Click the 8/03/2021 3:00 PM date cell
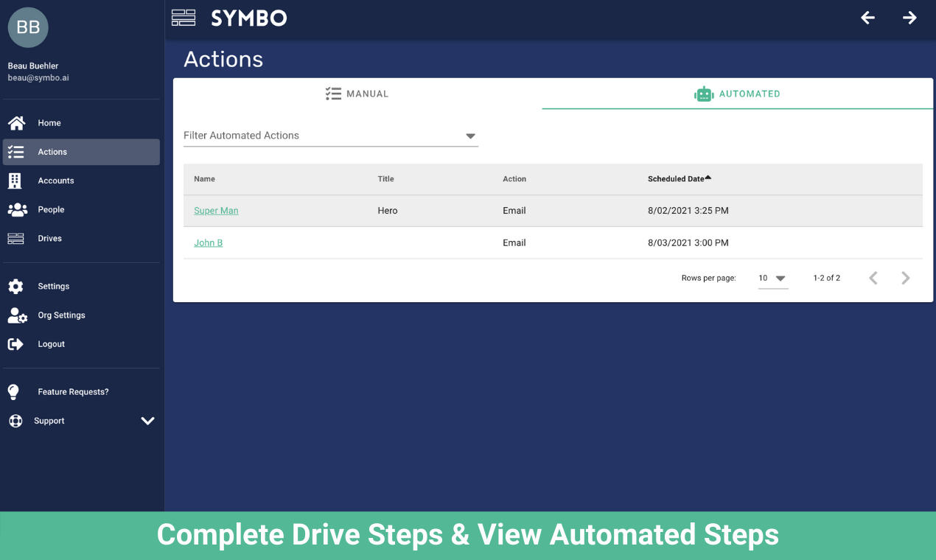The height and width of the screenshot is (560, 936). tap(688, 243)
